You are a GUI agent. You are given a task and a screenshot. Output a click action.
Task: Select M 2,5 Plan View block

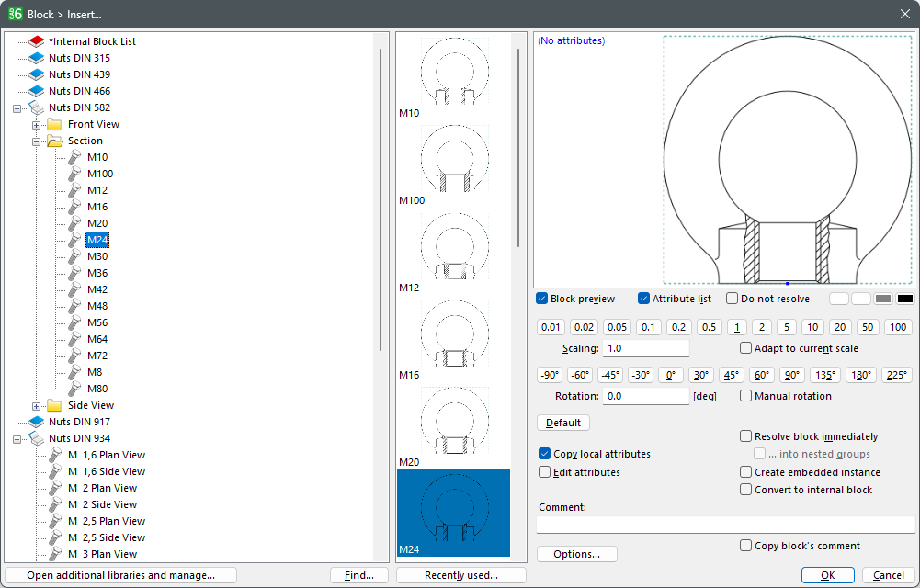pyautogui.click(x=107, y=521)
